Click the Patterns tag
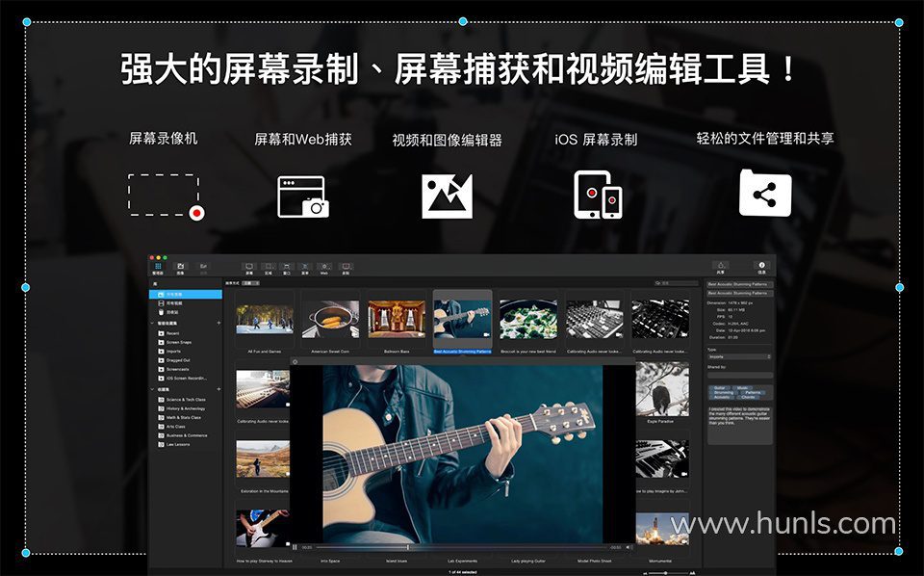This screenshot has height=576, width=924. 753,393
